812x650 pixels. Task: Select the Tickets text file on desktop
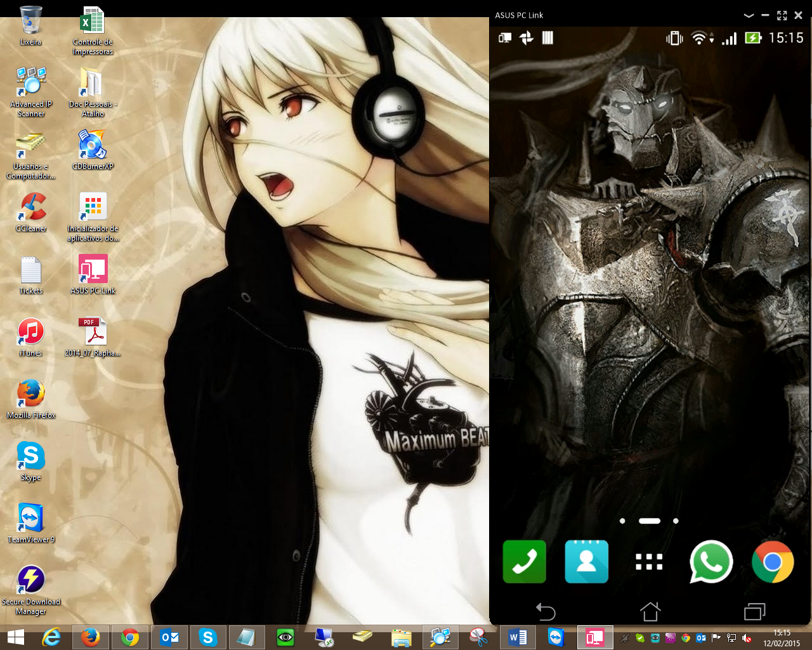click(31, 274)
